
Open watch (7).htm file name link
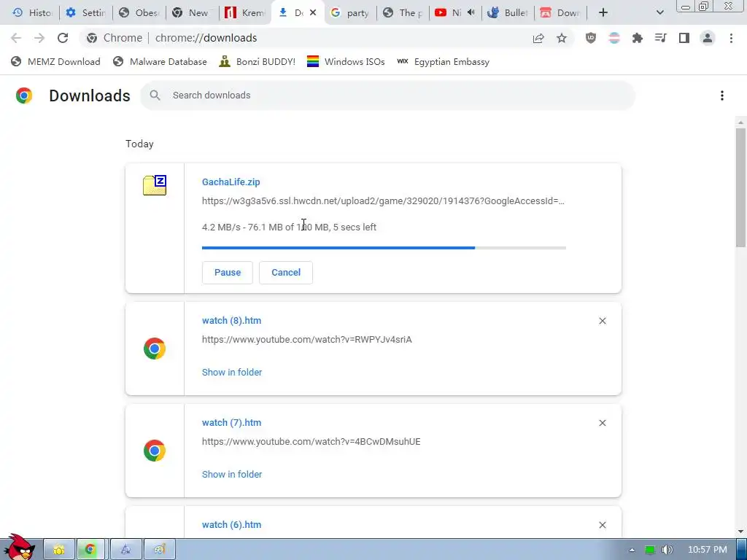[231, 422]
